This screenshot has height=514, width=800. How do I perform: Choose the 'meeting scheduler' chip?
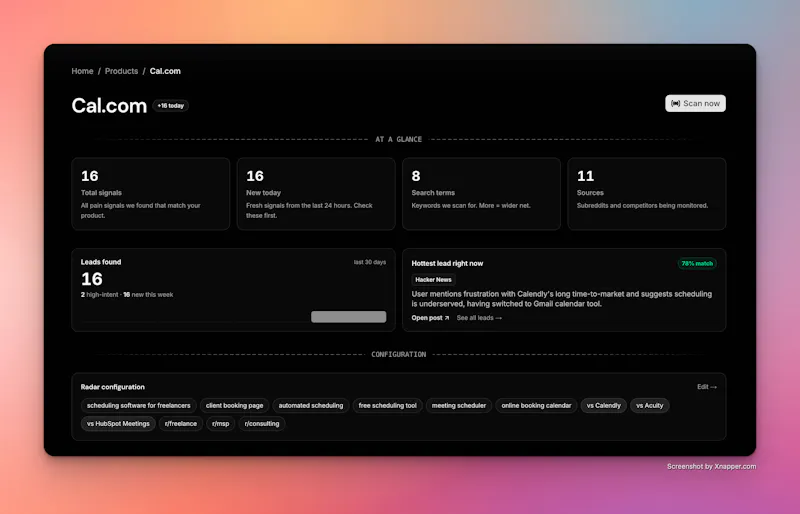[x=459, y=405]
